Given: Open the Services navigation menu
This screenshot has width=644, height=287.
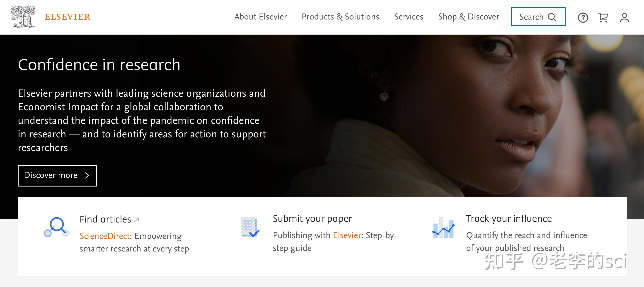Looking at the screenshot, I should pos(409,17).
